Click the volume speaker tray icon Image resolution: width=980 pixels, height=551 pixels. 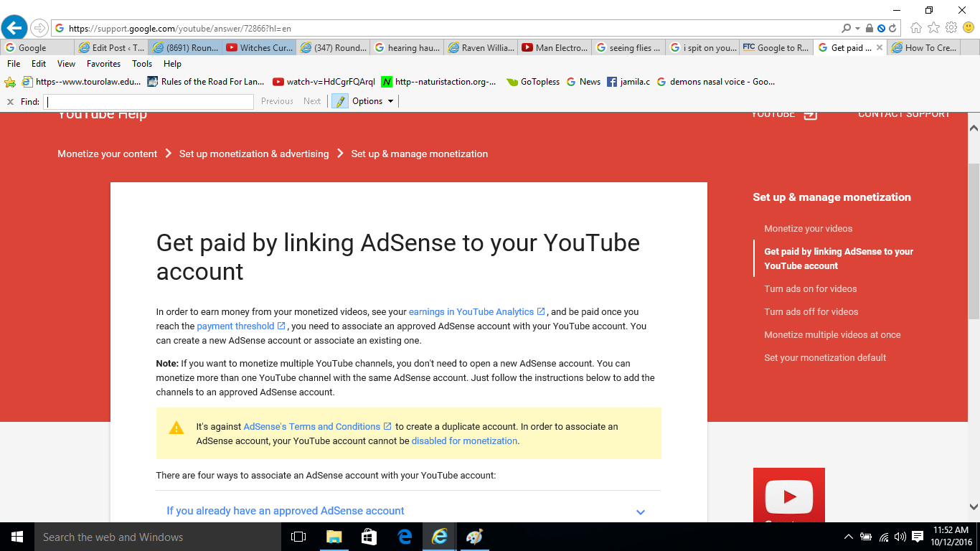pos(900,537)
